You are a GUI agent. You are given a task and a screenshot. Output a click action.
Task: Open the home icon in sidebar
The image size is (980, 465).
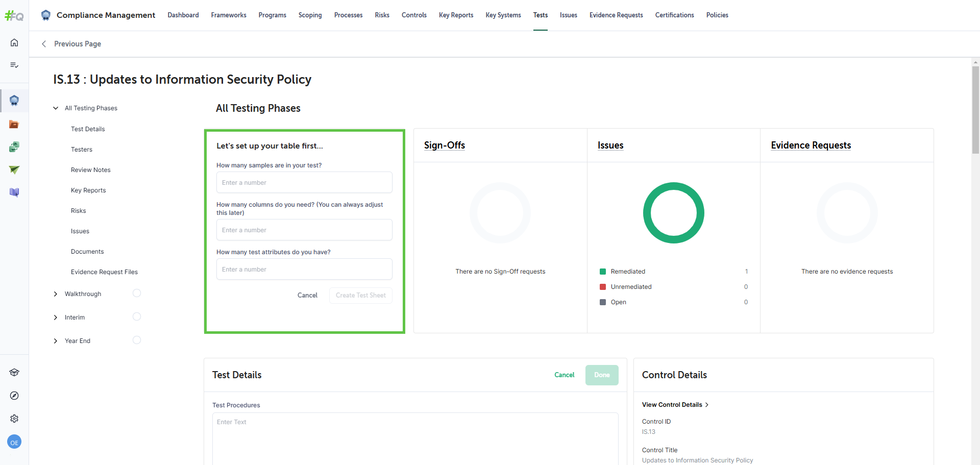(14, 42)
